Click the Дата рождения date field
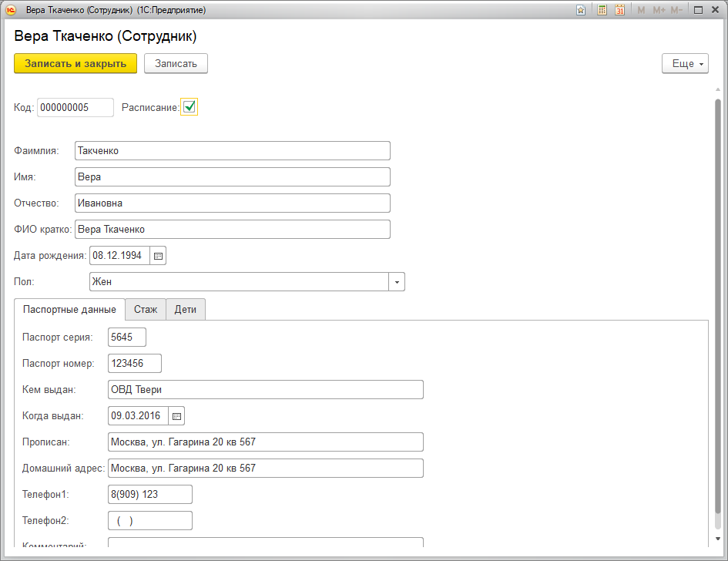 [119, 256]
